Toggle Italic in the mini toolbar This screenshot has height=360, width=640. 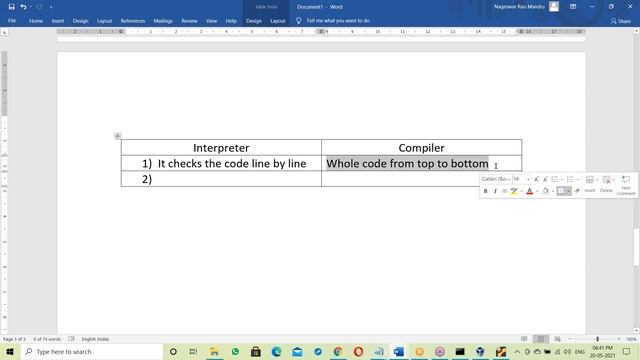(x=495, y=191)
